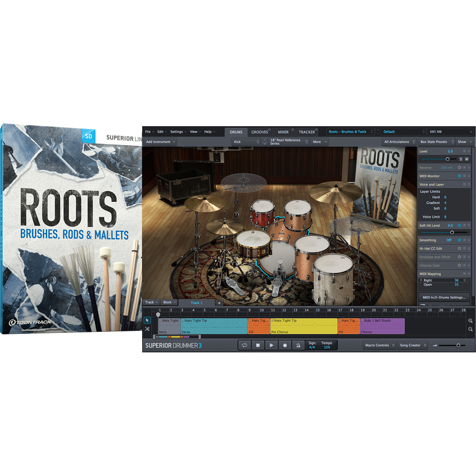Toggle the metronome icon

pos(298,345)
